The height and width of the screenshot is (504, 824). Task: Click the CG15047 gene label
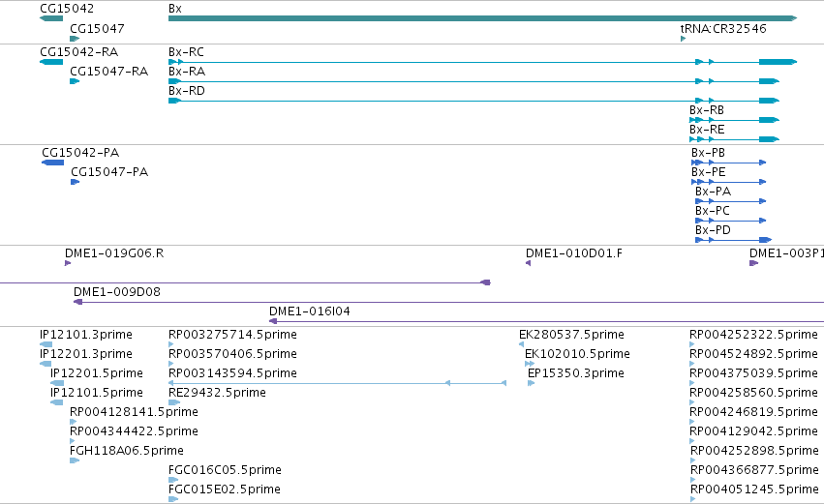coord(97,28)
